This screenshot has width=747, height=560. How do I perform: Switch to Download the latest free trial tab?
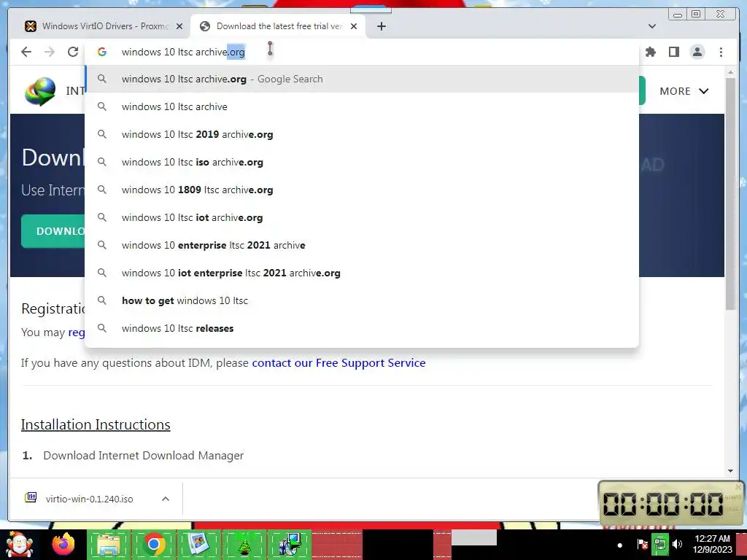point(276,26)
